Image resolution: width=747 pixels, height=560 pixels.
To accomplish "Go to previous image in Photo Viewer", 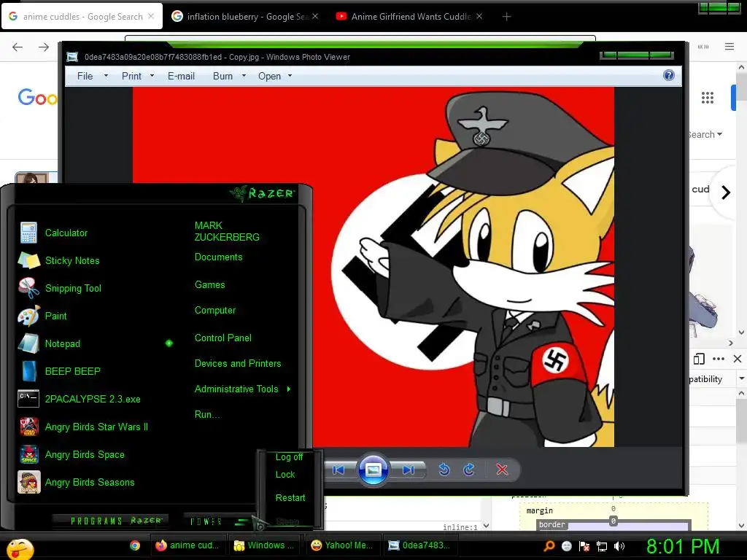I will (x=338, y=470).
